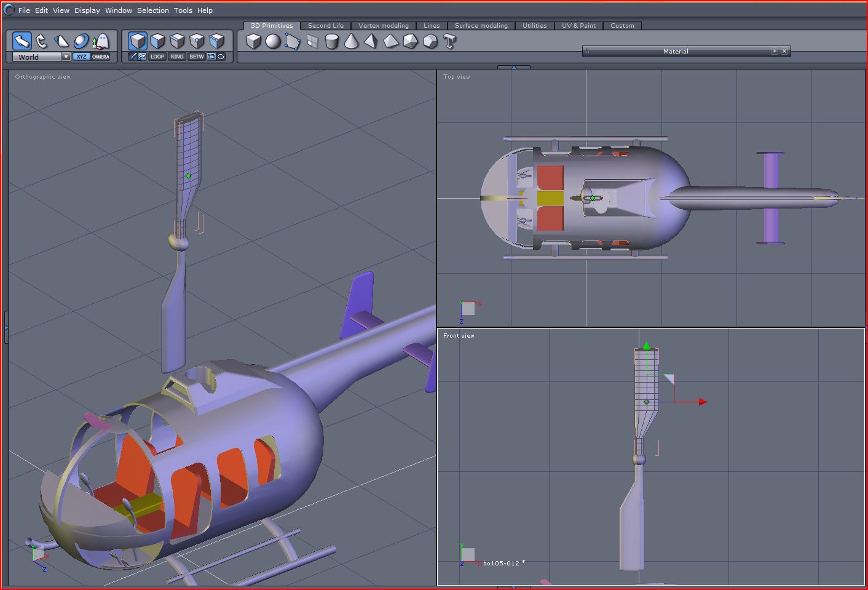Switch to the 3D Primitives tab

(x=272, y=25)
